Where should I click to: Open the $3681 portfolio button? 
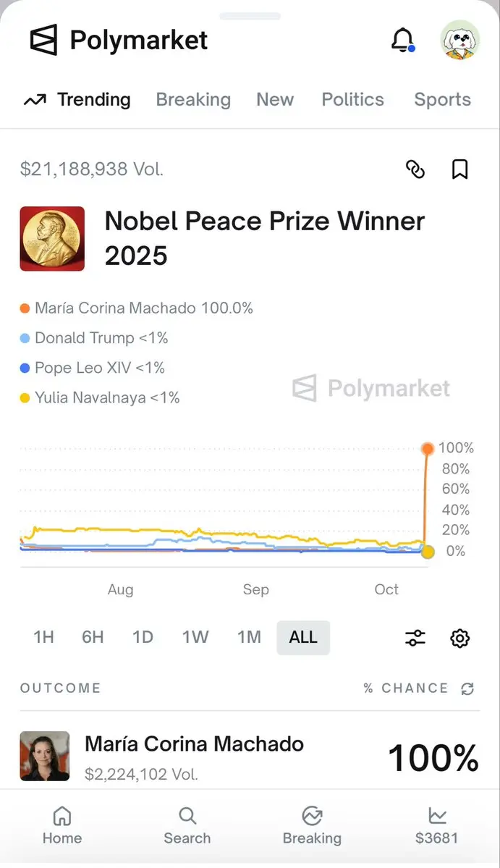pos(437,825)
